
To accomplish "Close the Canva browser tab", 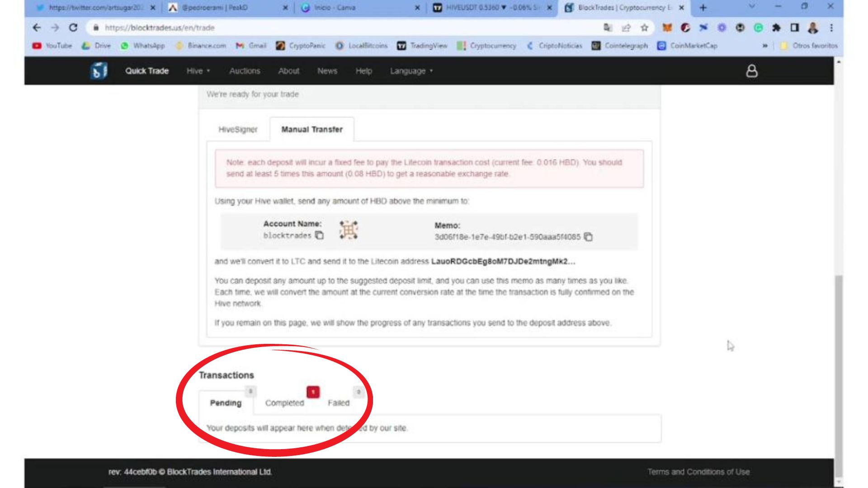I will tap(417, 8).
